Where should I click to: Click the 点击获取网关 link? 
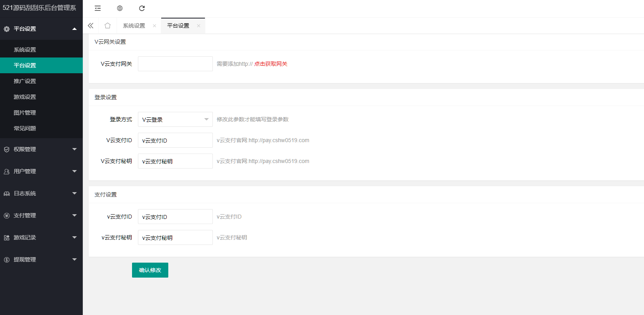(271, 64)
